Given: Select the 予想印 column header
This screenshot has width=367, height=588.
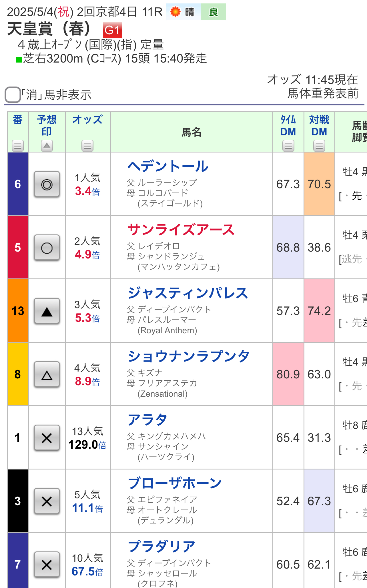Looking at the screenshot, I should coord(47,126).
